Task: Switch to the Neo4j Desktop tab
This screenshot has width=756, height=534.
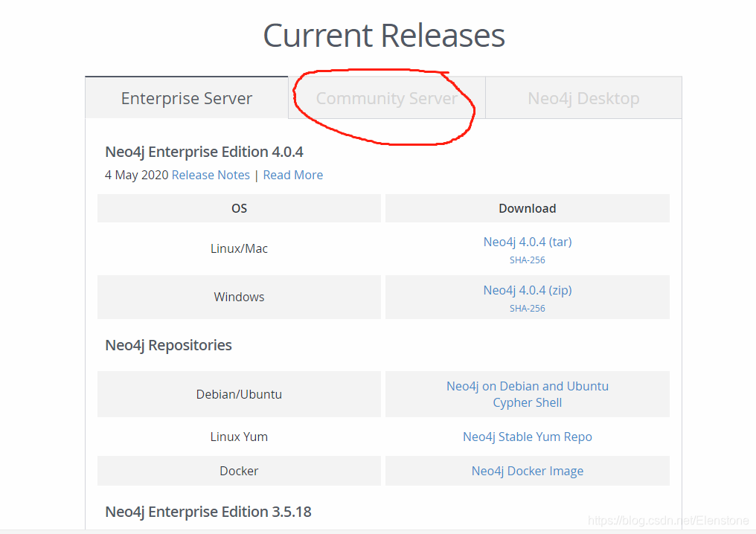Action: (x=583, y=97)
